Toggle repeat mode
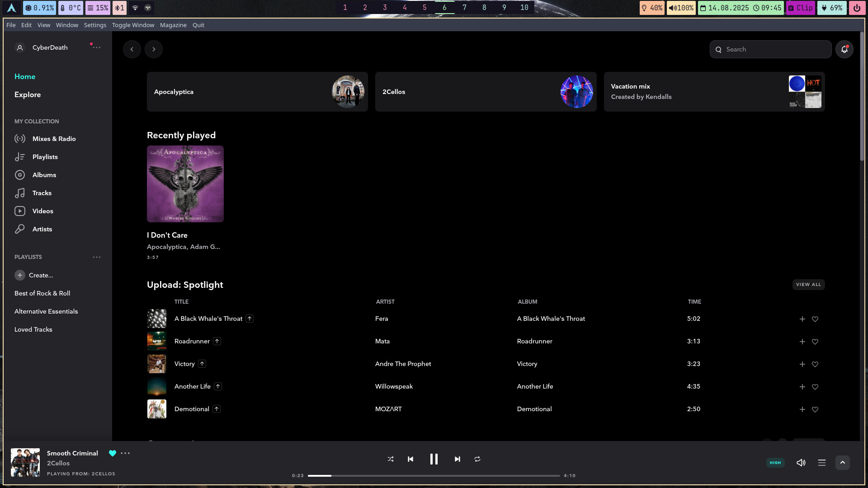Screen dimensions: 868x488 [477, 459]
